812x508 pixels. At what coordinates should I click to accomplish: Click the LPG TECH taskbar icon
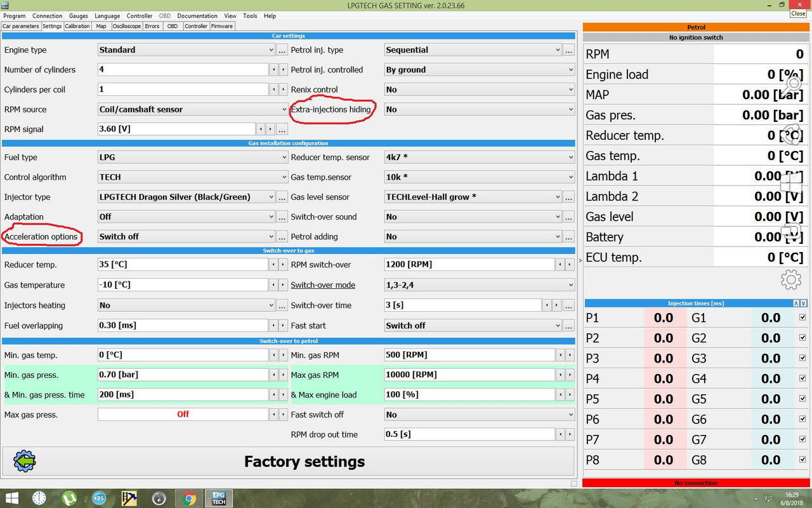219,498
